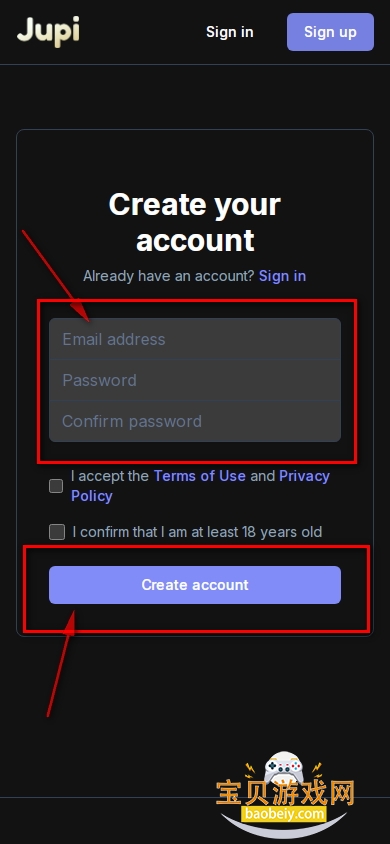The height and width of the screenshot is (844, 390).
Task: Open Sign in from the header
Action: [x=230, y=32]
